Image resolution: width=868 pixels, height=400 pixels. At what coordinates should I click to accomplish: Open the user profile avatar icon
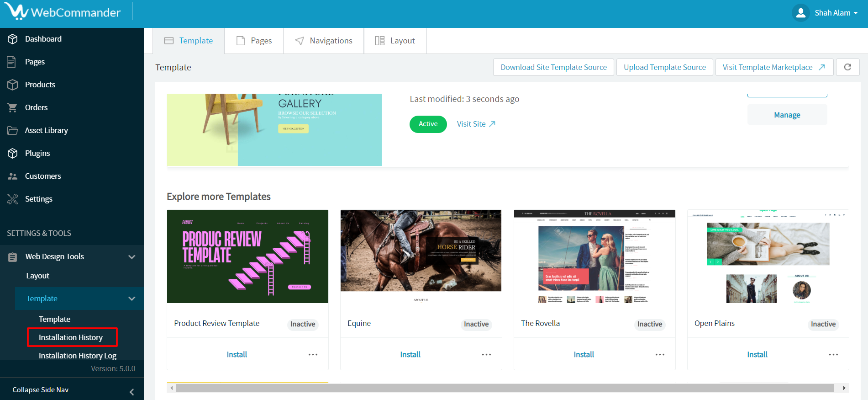click(801, 13)
